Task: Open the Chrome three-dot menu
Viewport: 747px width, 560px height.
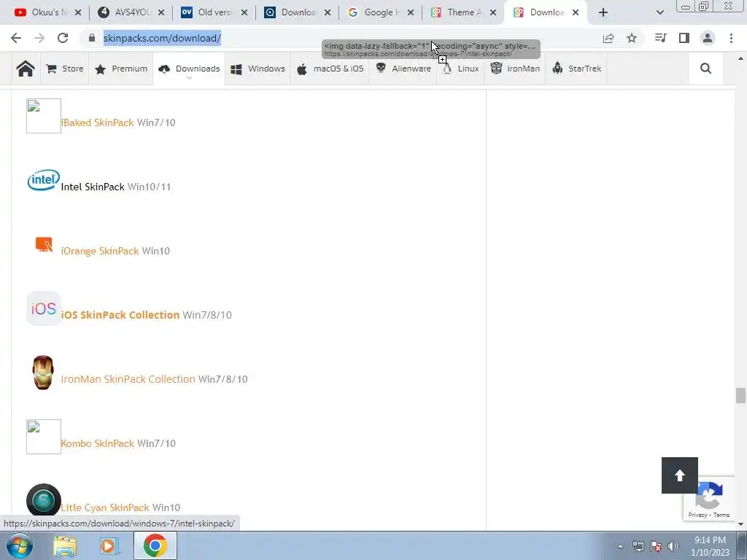Action: tap(731, 38)
